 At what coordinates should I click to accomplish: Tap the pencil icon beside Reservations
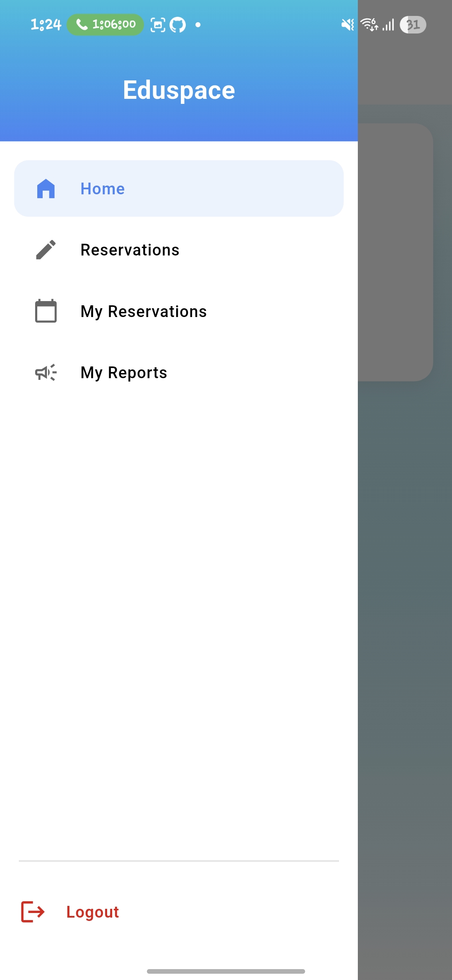tap(46, 250)
